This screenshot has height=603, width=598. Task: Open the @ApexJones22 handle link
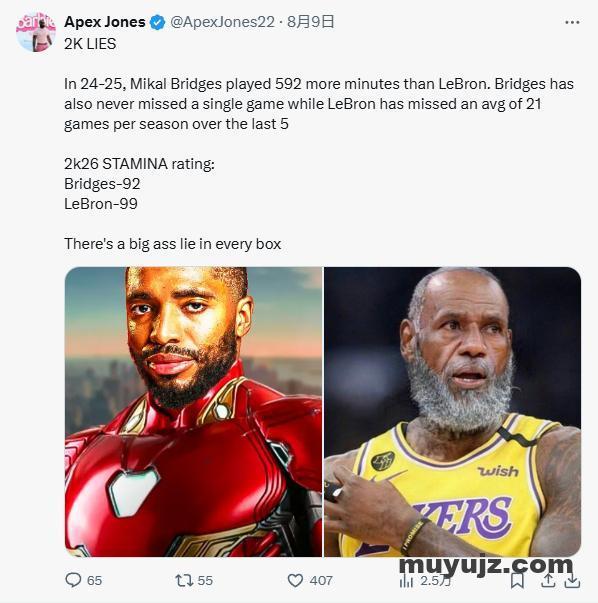coord(222,22)
